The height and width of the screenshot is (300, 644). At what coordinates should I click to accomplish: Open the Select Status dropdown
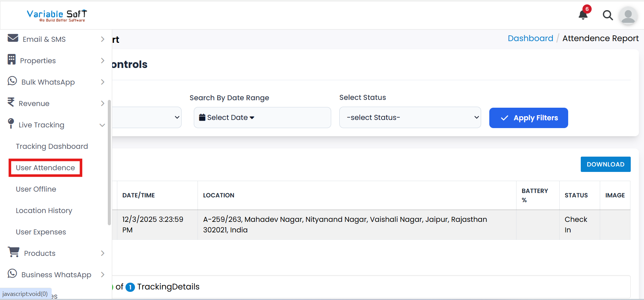410,118
